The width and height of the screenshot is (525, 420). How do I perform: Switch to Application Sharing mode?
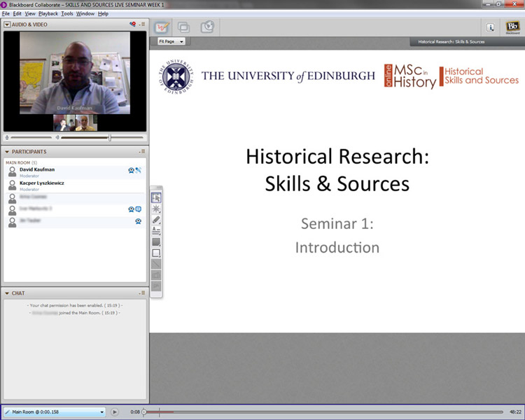pos(184,27)
